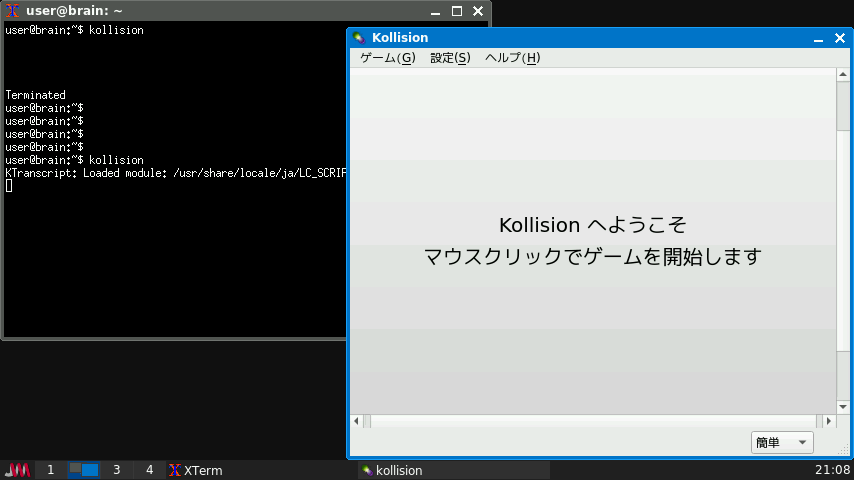Image resolution: width=854 pixels, height=480 pixels.
Task: Maximize the XTerm terminal window
Action: coord(457,12)
